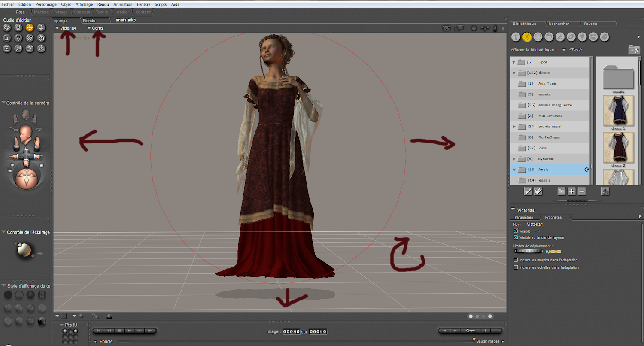
Task: Open Afficher la bibliothèque dropdown <Tout>
Action: [572, 49]
